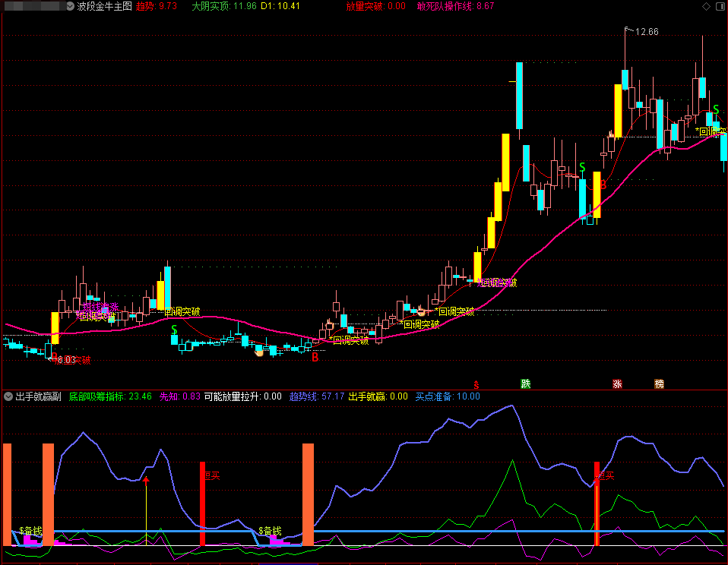Open the 出手就赢副 indicator dropdown arrow
728x565 pixels.
8,396
